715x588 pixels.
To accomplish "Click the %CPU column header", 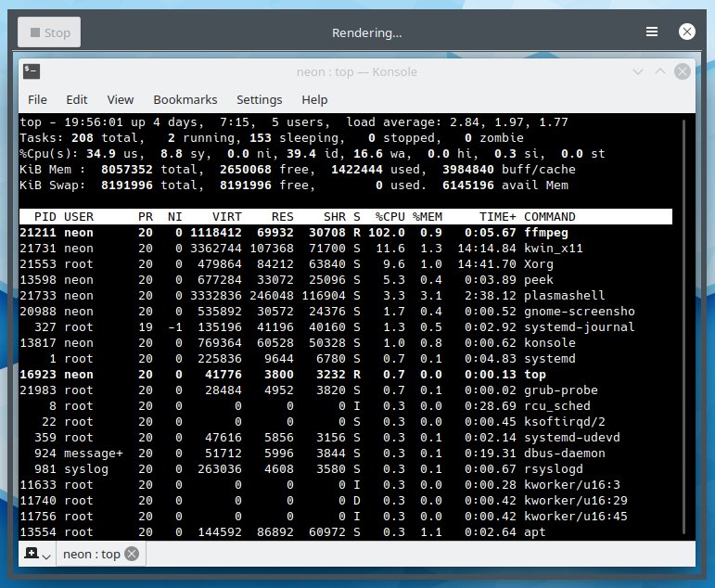I will [x=389, y=217].
